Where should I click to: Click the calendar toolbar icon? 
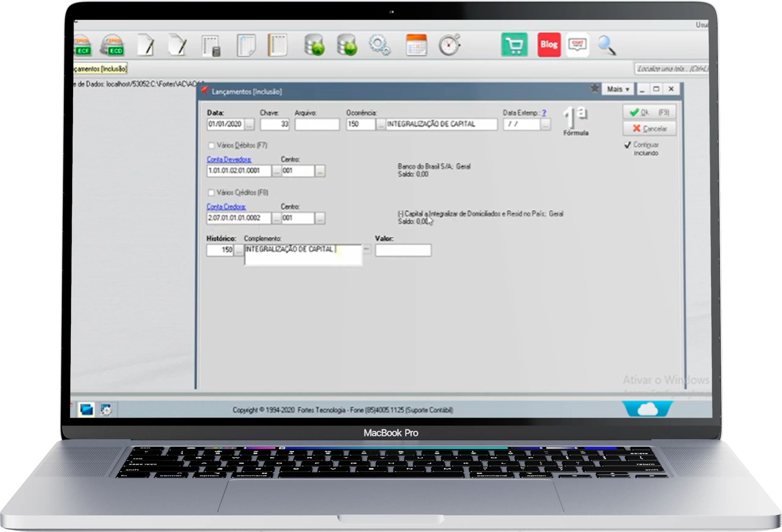(x=416, y=45)
